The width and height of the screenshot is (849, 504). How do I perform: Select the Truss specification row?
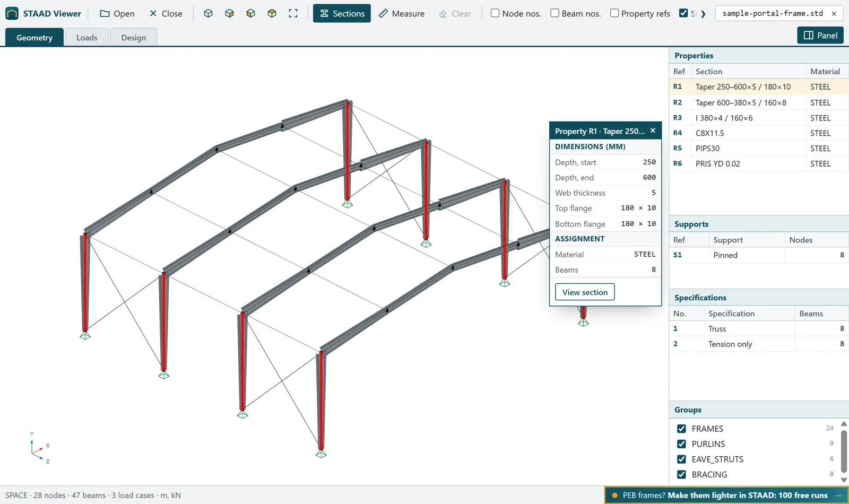click(759, 329)
